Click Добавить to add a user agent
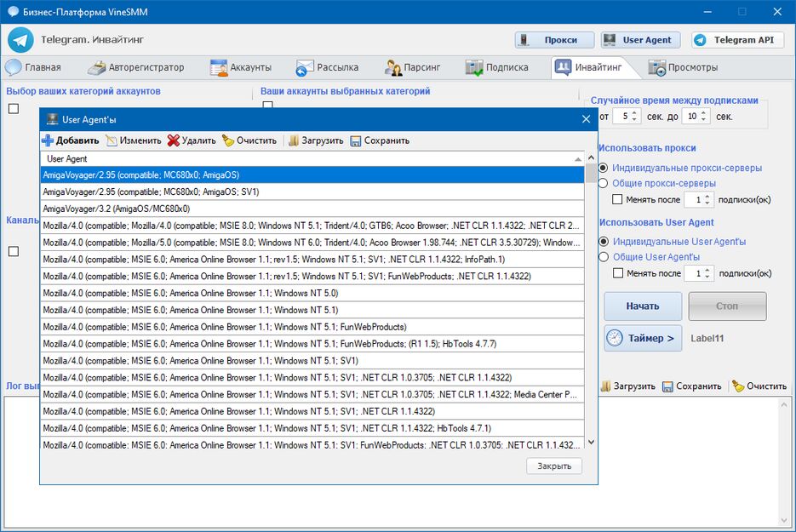Screen dimensions: 796x532 (x=71, y=140)
